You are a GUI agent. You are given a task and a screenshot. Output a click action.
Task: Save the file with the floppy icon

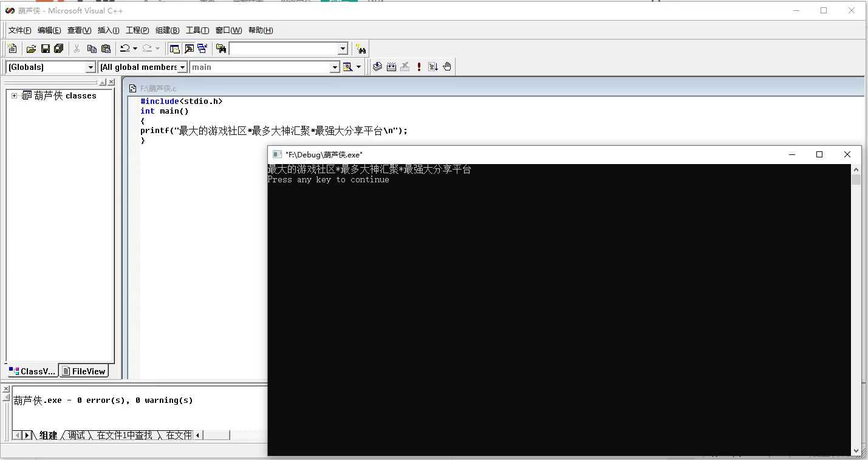(45, 49)
